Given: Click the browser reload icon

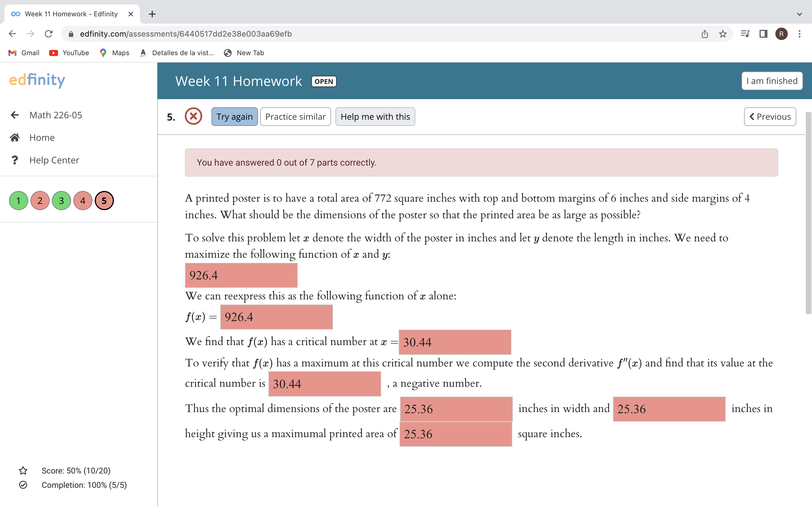Looking at the screenshot, I should [49, 34].
